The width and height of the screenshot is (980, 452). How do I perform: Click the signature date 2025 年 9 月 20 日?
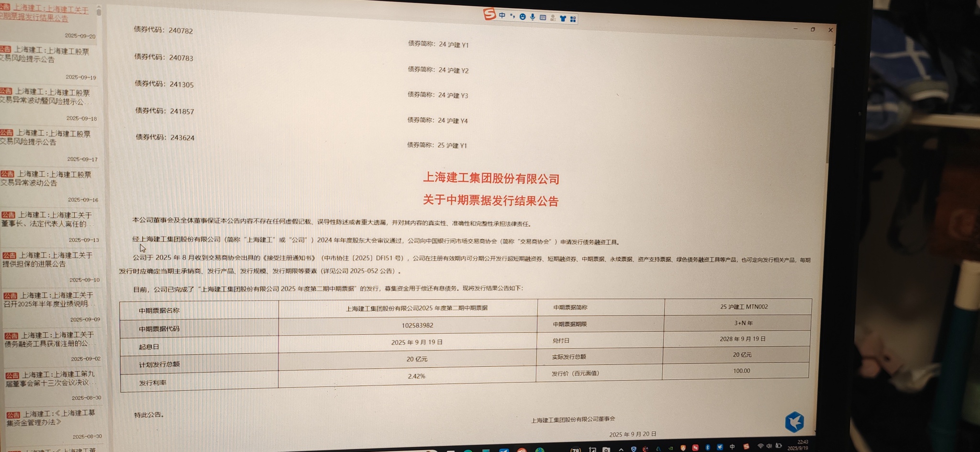tap(633, 434)
